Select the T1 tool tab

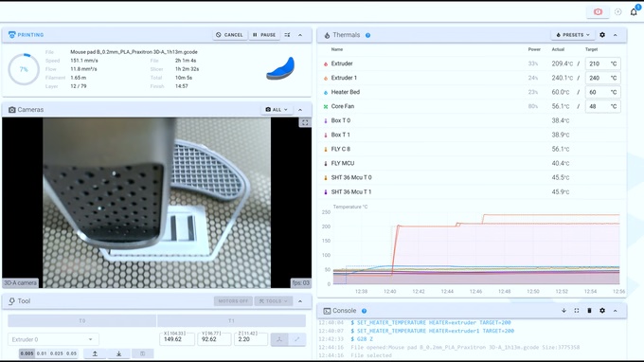click(231, 320)
